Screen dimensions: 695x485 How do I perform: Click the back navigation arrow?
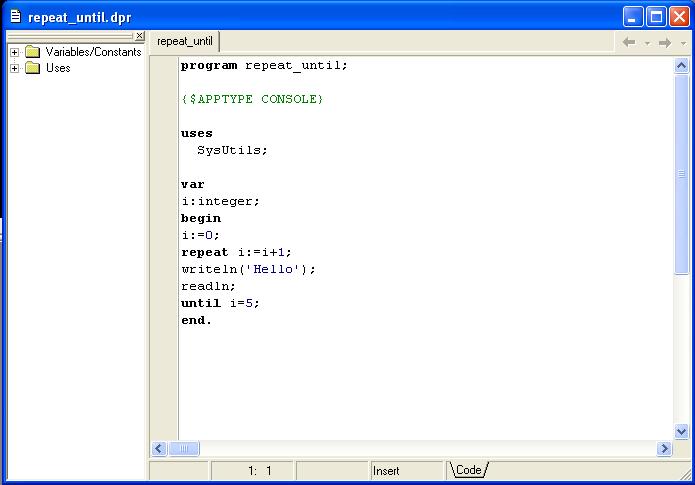629,43
